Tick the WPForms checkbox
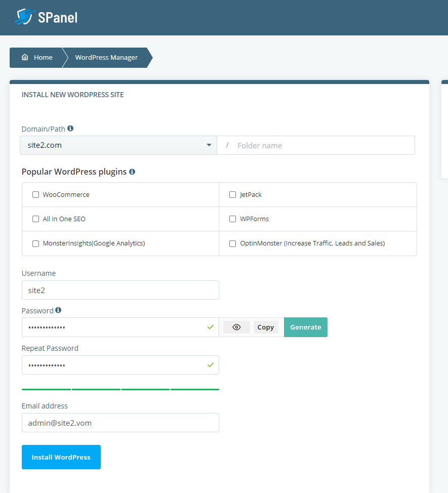The width and height of the screenshot is (448, 493). click(232, 219)
